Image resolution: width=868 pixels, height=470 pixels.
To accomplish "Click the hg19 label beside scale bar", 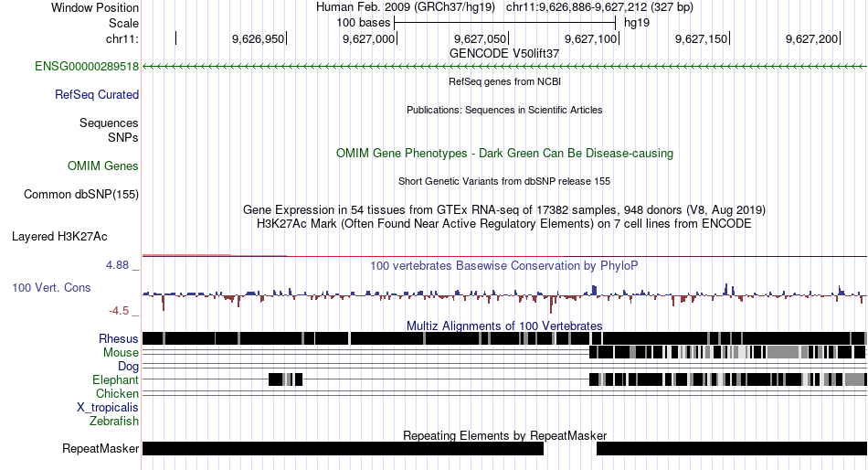I will click(637, 23).
